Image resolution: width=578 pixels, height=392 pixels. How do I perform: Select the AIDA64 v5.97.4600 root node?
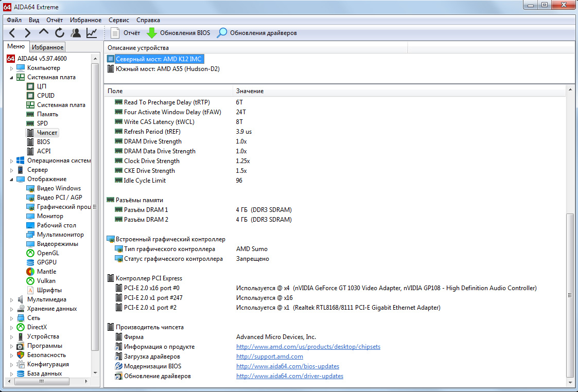point(37,59)
